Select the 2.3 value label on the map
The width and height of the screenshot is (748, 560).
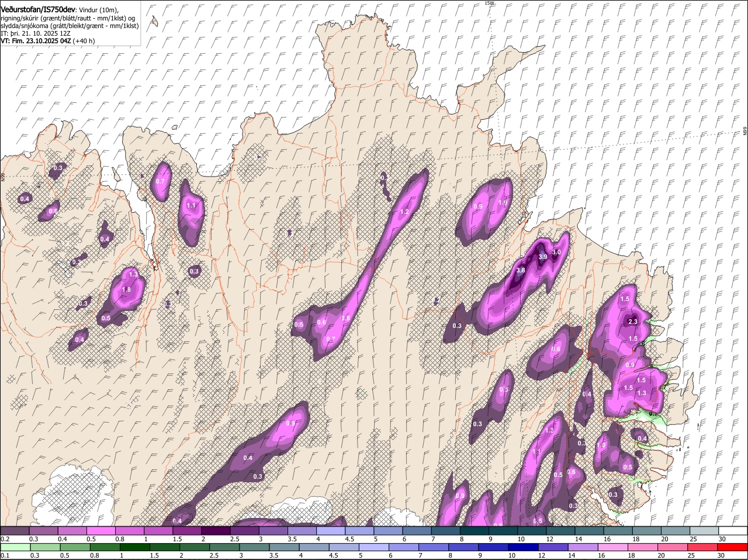[633, 322]
